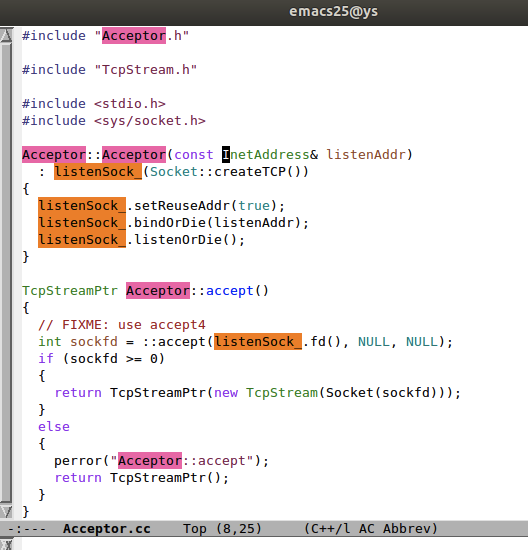This screenshot has width=528, height=550.
Task: Click the "TcpStream.h" include string
Action: pos(146,69)
